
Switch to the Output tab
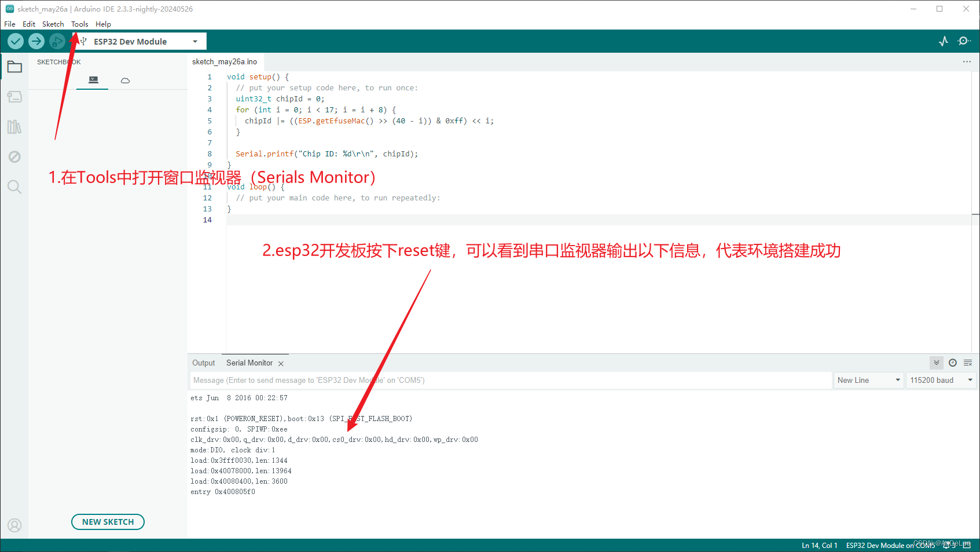[x=203, y=363]
